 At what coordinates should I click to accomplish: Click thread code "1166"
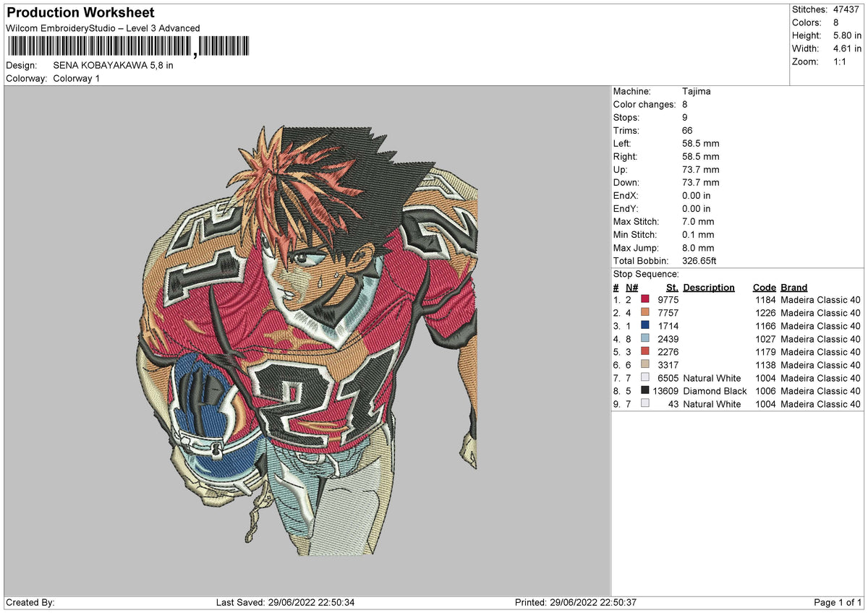(x=765, y=326)
